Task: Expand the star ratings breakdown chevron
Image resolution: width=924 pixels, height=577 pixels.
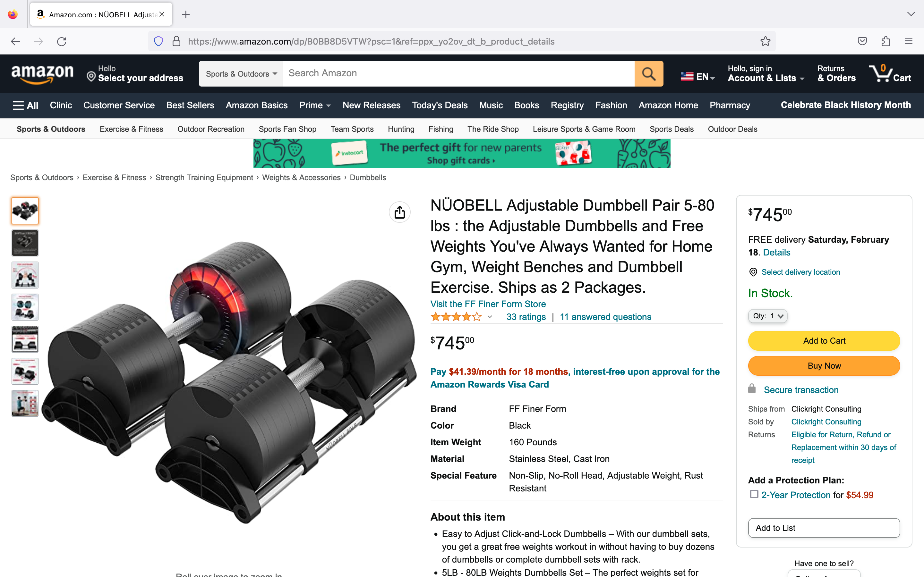Action: click(x=490, y=317)
